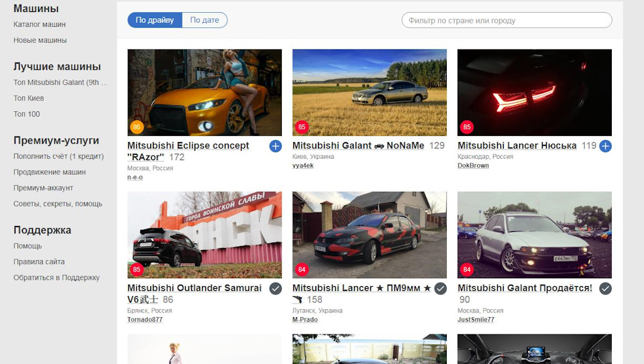Click the Машины sidebar heading

[36, 9]
